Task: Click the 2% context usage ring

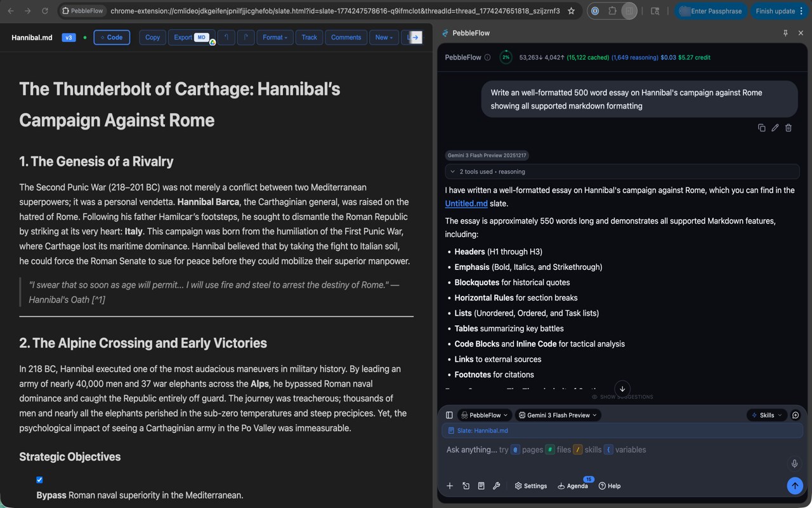Action: coord(506,57)
